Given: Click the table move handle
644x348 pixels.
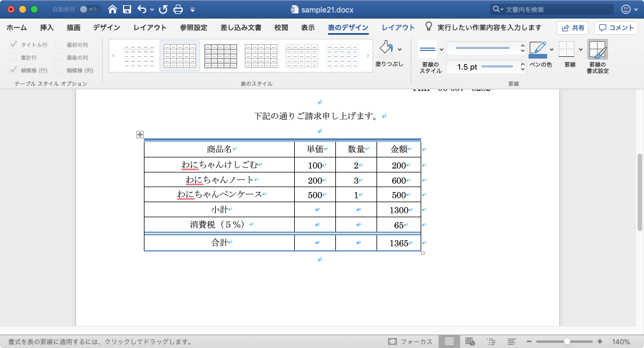Looking at the screenshot, I should [140, 135].
